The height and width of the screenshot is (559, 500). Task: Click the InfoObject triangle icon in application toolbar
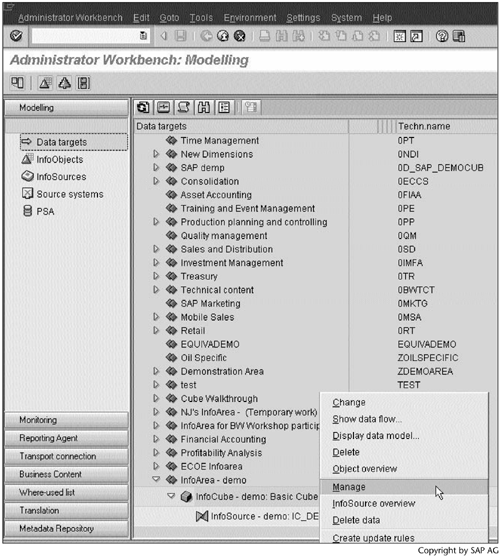45,83
